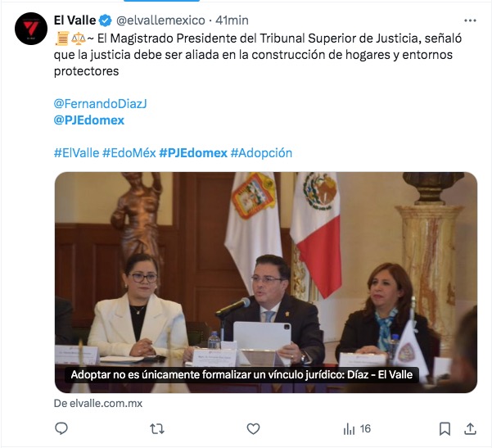
Task: Follow the #ElValle hashtag
Action: pos(77,153)
